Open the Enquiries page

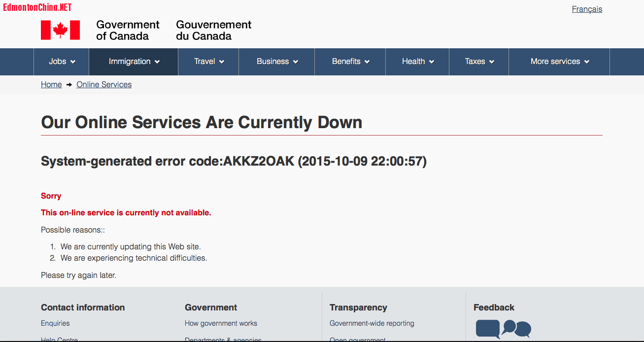pos(55,323)
